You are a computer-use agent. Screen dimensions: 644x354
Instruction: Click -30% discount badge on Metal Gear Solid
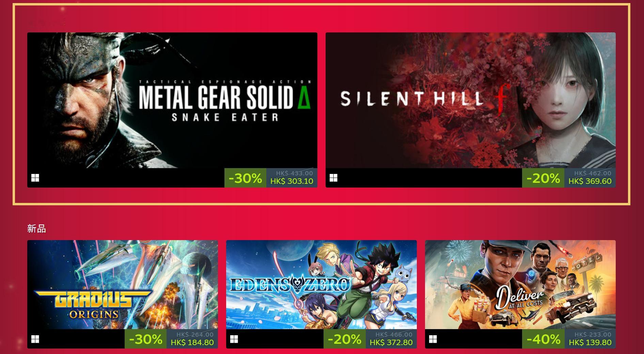click(x=245, y=178)
